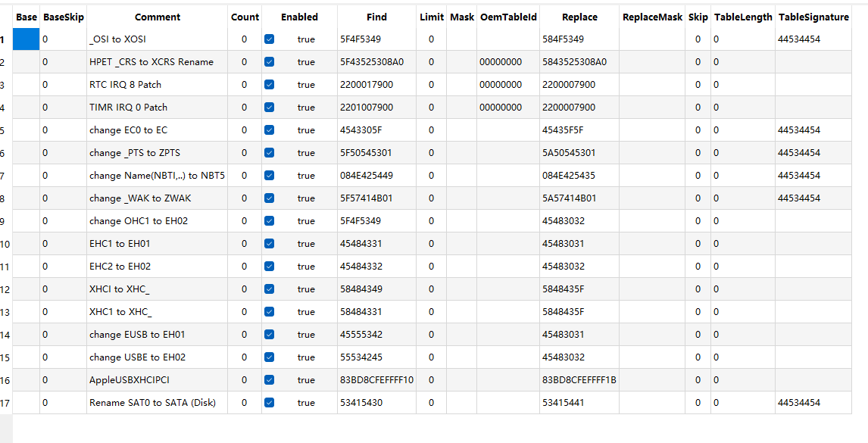Screen dimensions: 868x443
Task: Select OemTableId 00000000 in RTC IRQ row
Action: pos(500,85)
